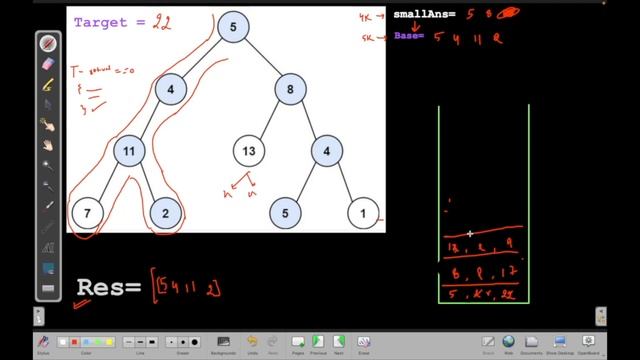Screen dimensions: 640x360
Task: Open the OpenBoard menu
Action: point(588,344)
